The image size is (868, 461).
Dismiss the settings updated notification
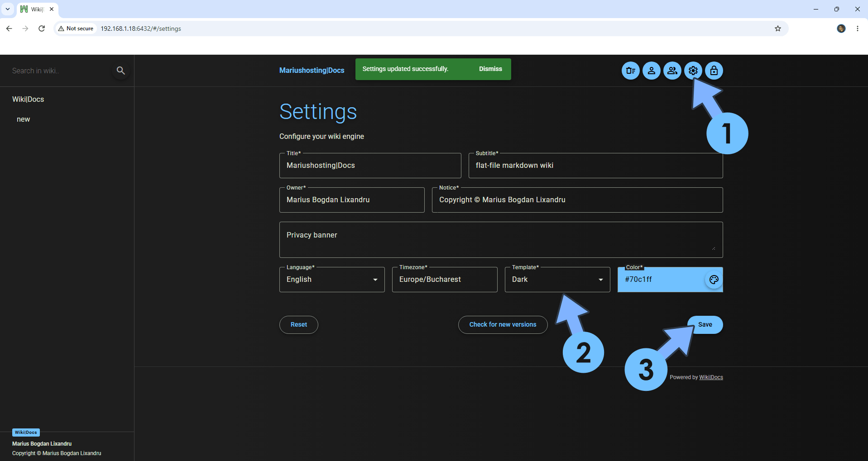coord(490,69)
